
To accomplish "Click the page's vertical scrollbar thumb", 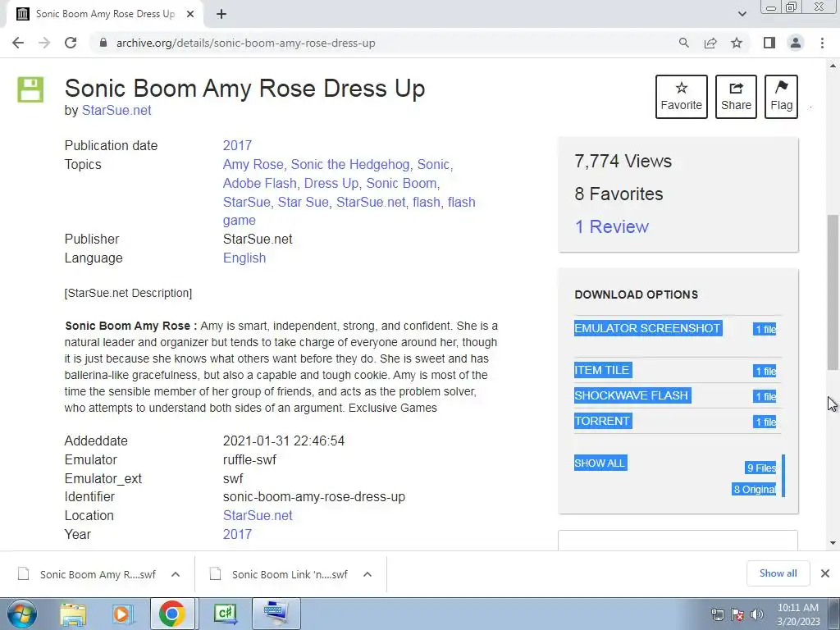I will pyautogui.click(x=833, y=292).
